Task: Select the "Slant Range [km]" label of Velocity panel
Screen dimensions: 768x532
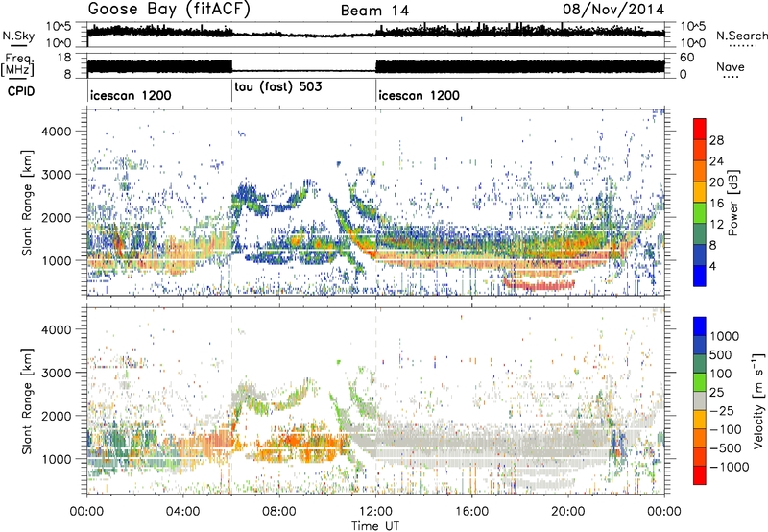Action: coord(27,400)
